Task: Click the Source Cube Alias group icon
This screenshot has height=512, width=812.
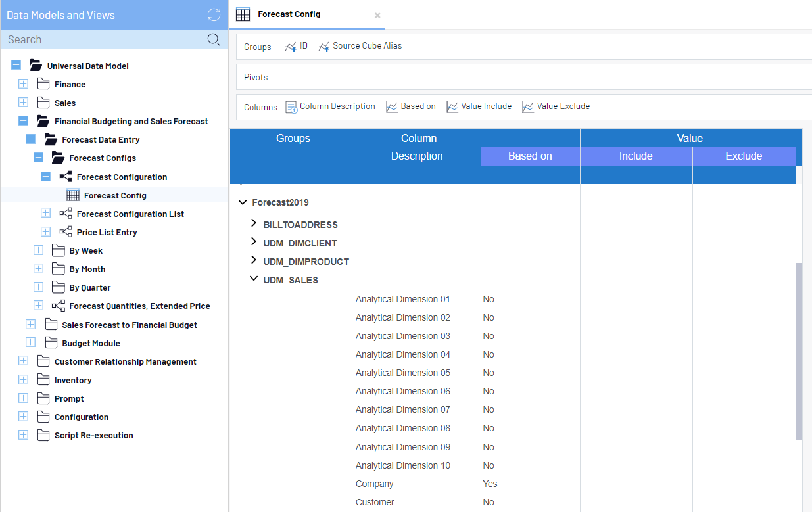Action: click(x=323, y=47)
